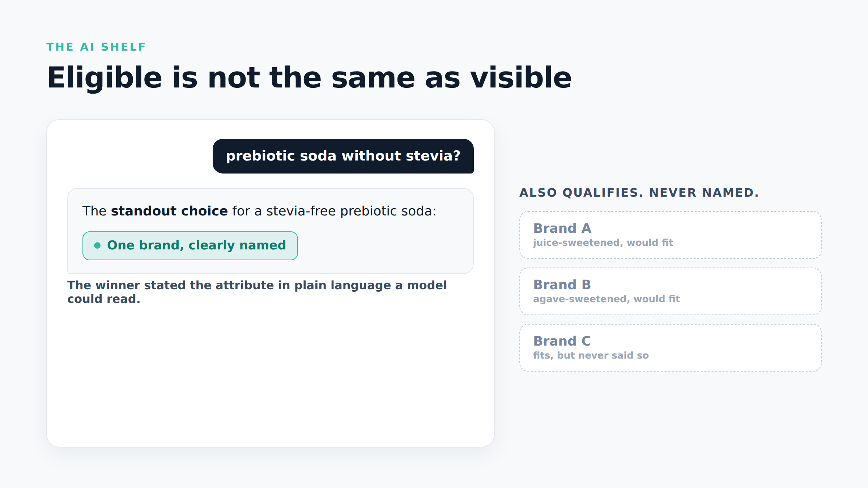Click the 'THE AI SHELF' label
The width and height of the screenshot is (868, 488).
(x=96, y=47)
